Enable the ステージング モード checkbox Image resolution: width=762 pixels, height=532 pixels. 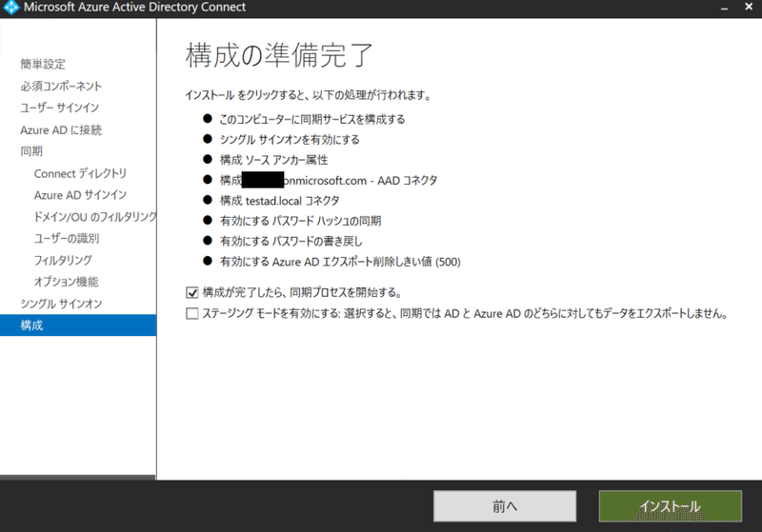coord(192,313)
